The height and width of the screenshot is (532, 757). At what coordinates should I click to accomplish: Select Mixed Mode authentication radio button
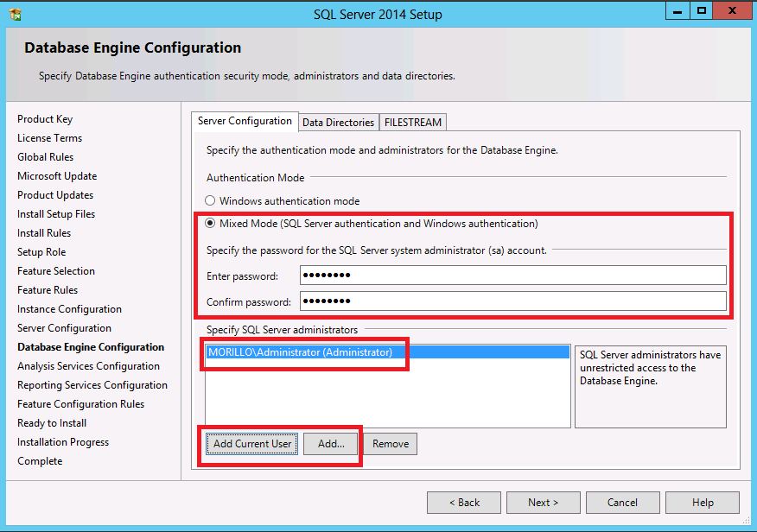(210, 224)
